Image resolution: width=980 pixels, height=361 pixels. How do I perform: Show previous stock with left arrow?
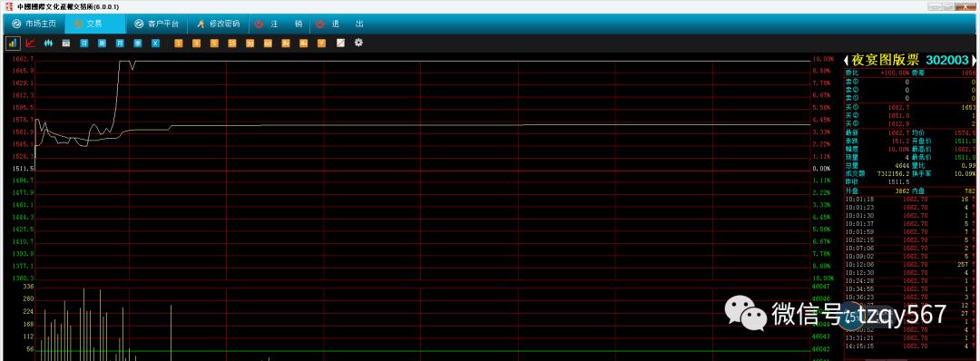pos(846,60)
